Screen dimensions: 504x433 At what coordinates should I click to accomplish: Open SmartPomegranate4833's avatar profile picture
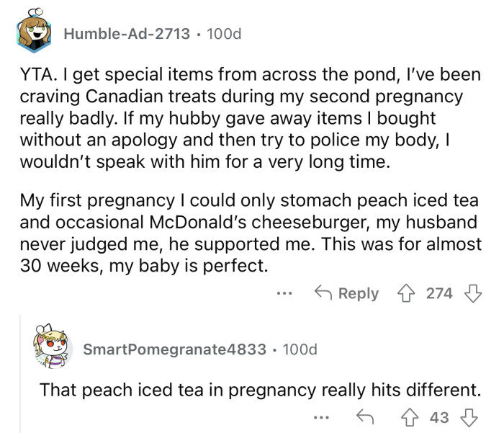click(54, 347)
